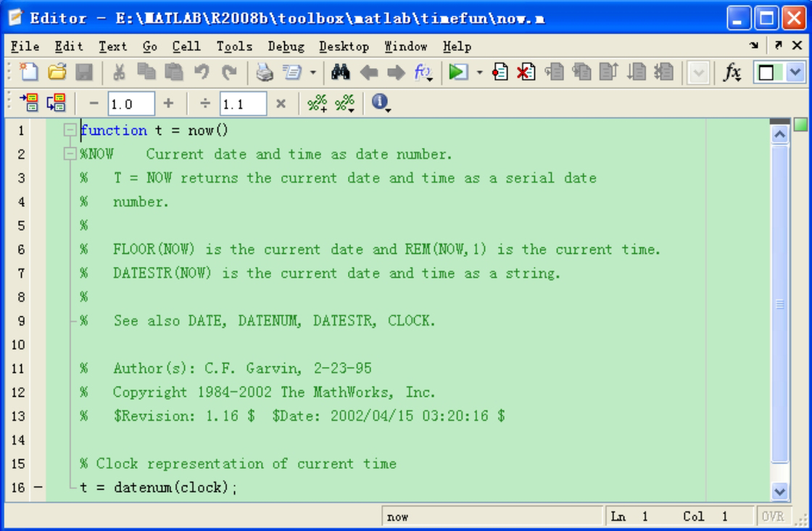Click the print options icon beside printer
Image resolution: width=812 pixels, height=531 pixels.
[292, 72]
